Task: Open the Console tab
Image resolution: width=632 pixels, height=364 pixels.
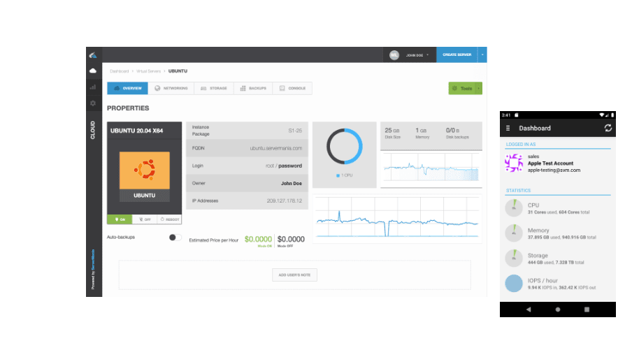Action: (292, 89)
